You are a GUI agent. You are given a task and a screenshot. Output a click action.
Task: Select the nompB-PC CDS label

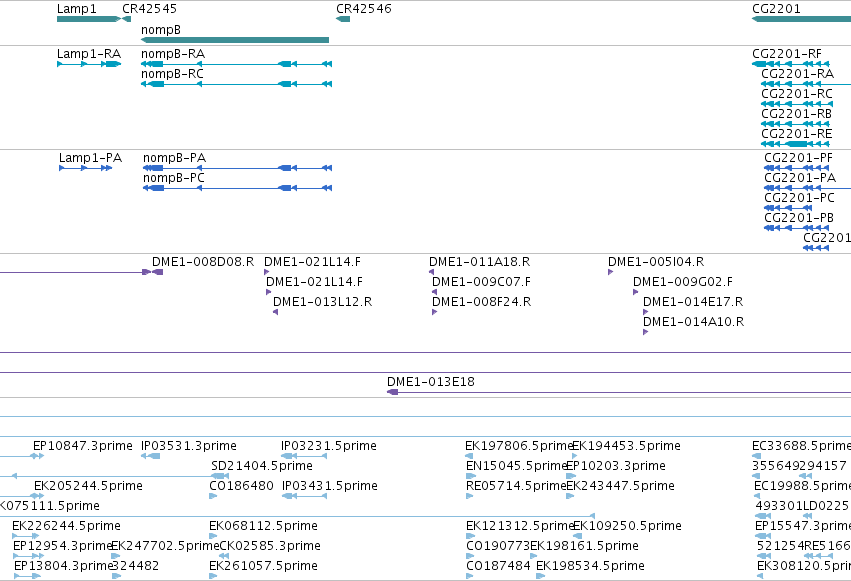point(174,178)
